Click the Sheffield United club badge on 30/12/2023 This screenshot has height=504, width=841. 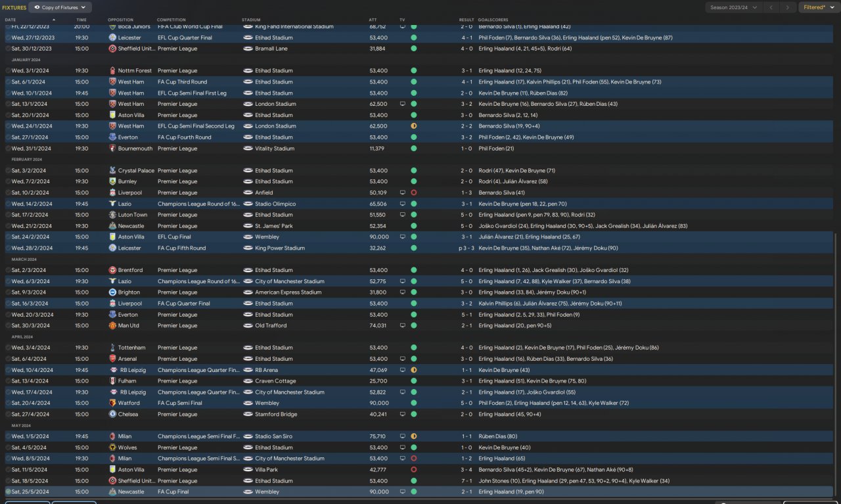click(113, 49)
